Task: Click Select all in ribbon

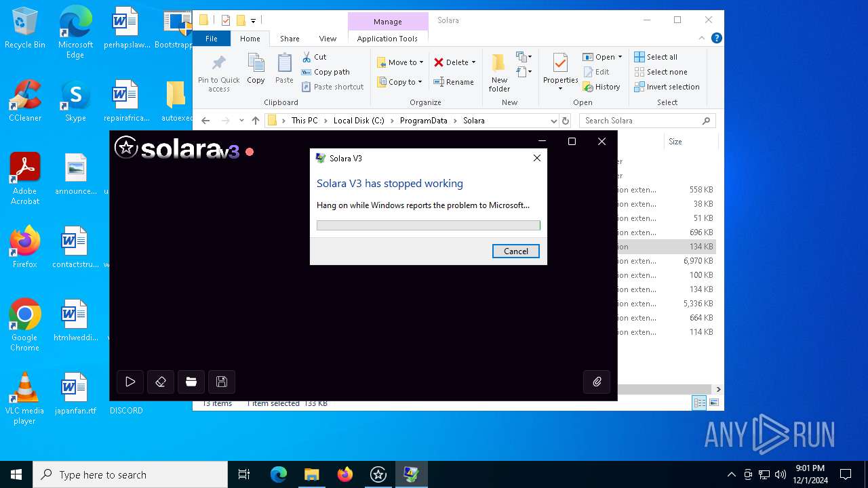Action: click(x=656, y=57)
